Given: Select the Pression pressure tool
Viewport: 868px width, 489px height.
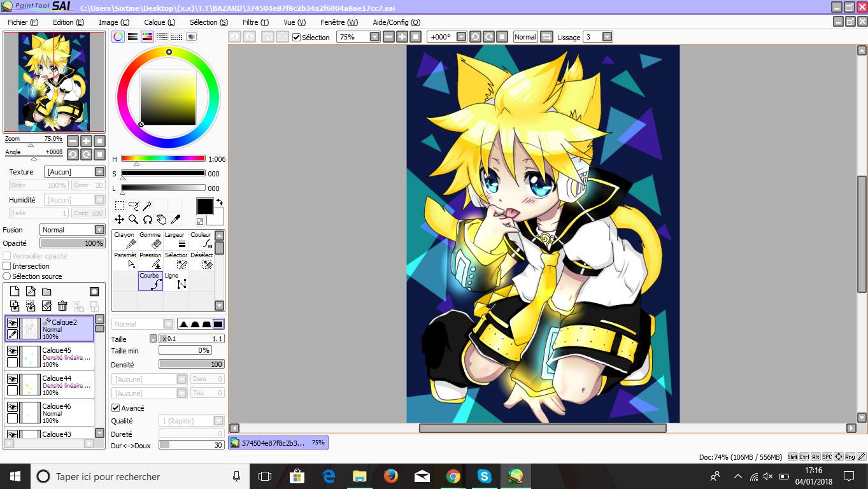Looking at the screenshot, I should tap(150, 260).
